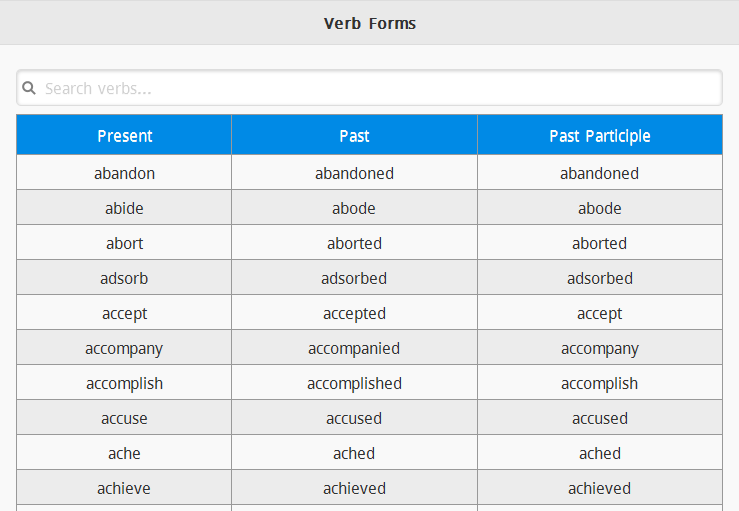
Task: Select the Present column header
Action: pyautogui.click(x=124, y=136)
